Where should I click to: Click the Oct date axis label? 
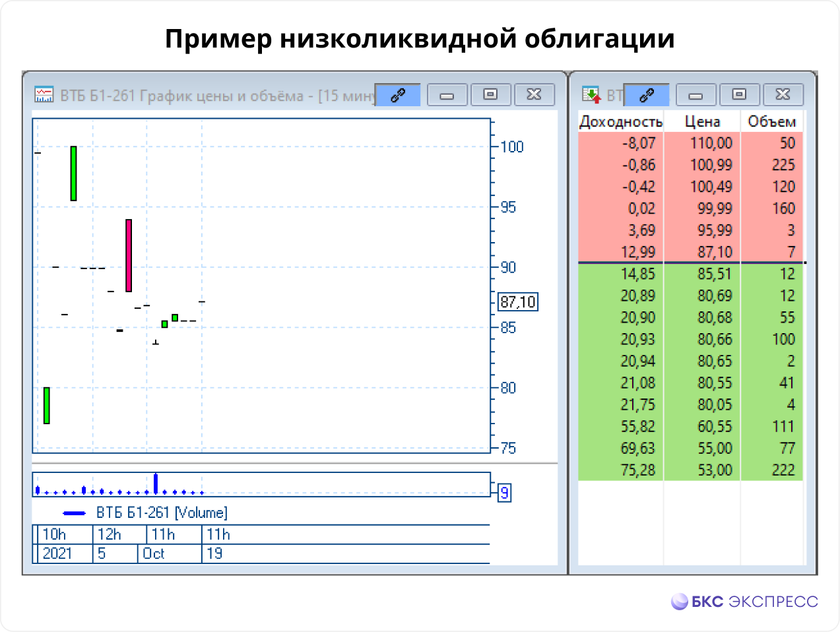tap(154, 553)
